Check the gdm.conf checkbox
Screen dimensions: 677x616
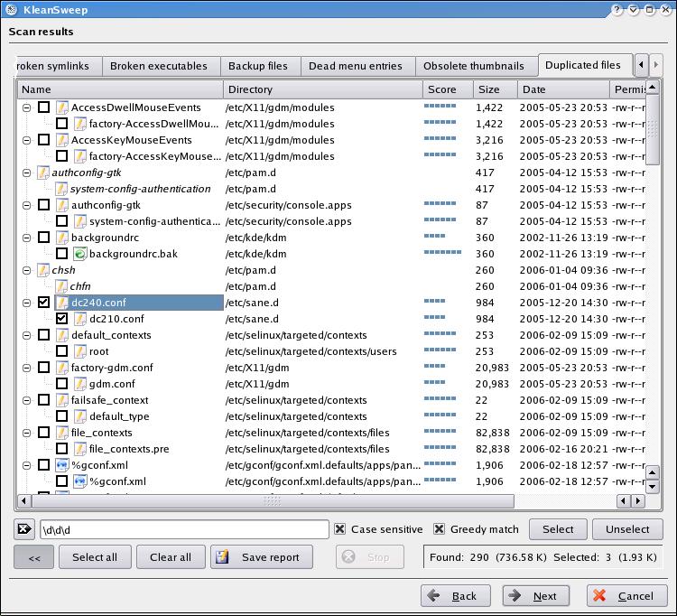coord(61,384)
